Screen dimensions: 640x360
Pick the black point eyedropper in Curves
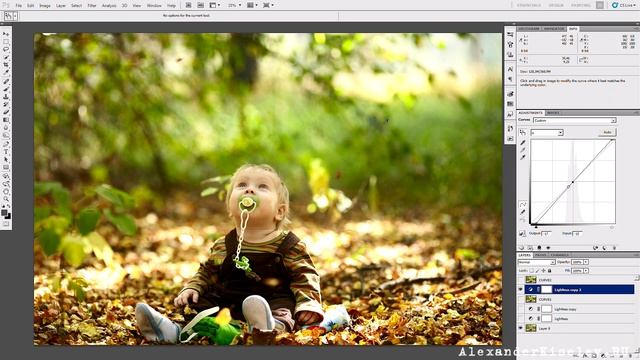click(x=523, y=142)
